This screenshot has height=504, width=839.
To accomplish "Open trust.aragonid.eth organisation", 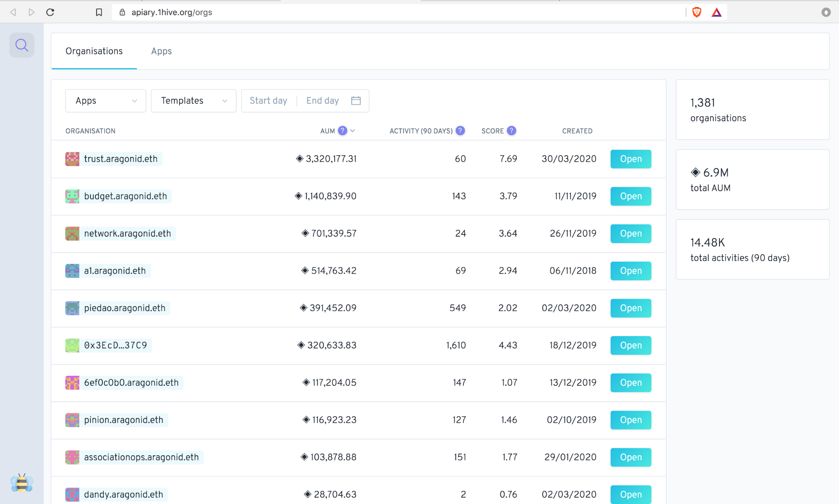I will pos(631,159).
